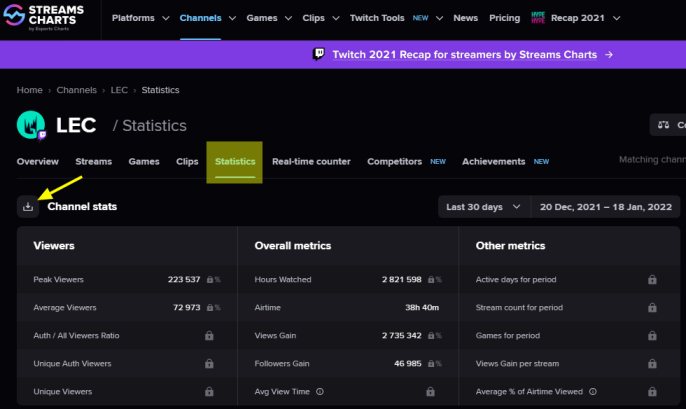The height and width of the screenshot is (409, 686).
Task: Switch to the channel Clips tab
Action: click(187, 161)
